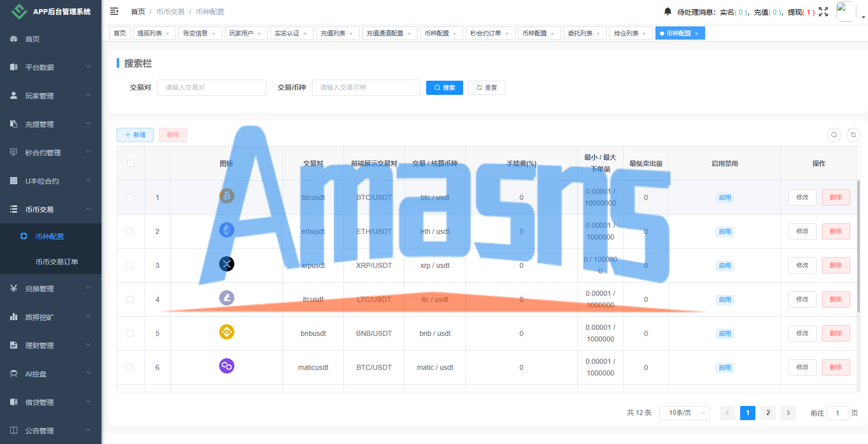The width and height of the screenshot is (868, 444).
Task: Click 修改 for the btcusdt row
Action: 802,197
